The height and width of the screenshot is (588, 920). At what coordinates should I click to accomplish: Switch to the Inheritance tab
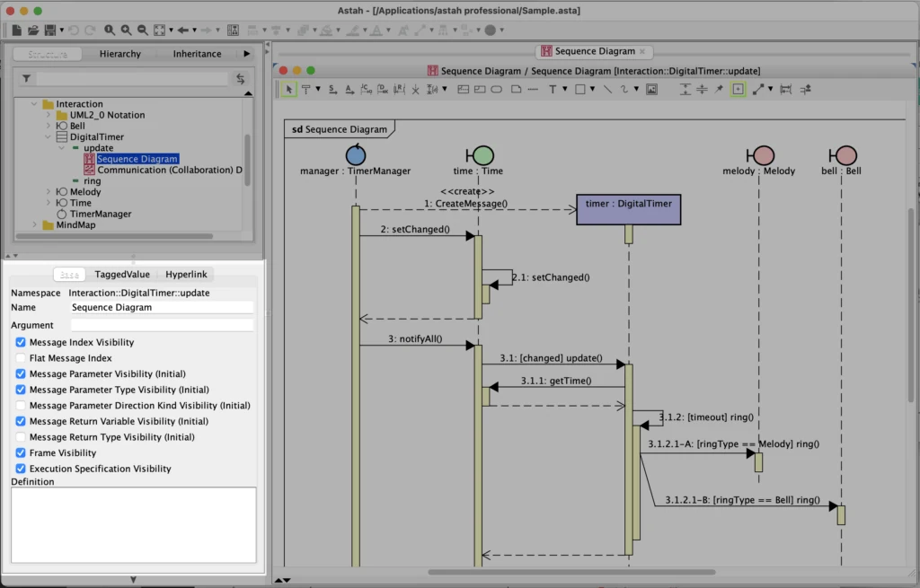pos(197,54)
